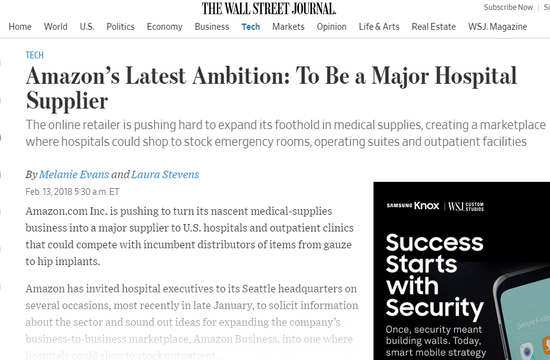Click the Subscribe Now link

(508, 7)
